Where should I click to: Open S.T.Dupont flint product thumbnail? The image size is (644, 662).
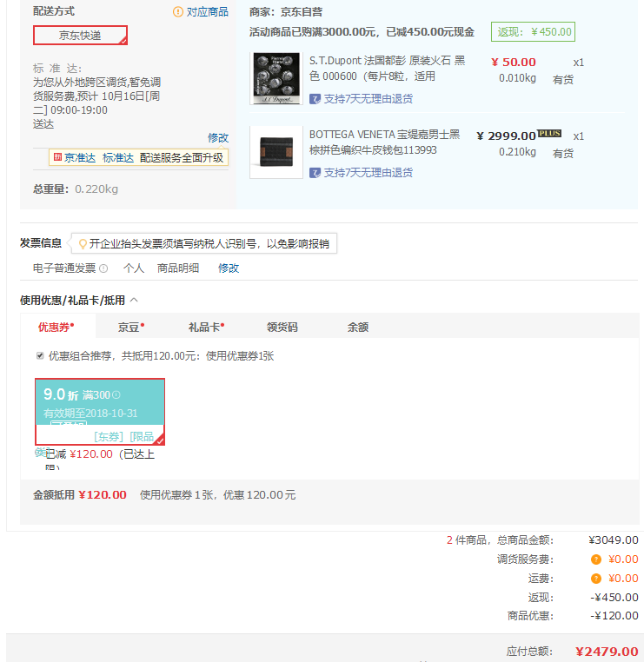click(x=276, y=78)
